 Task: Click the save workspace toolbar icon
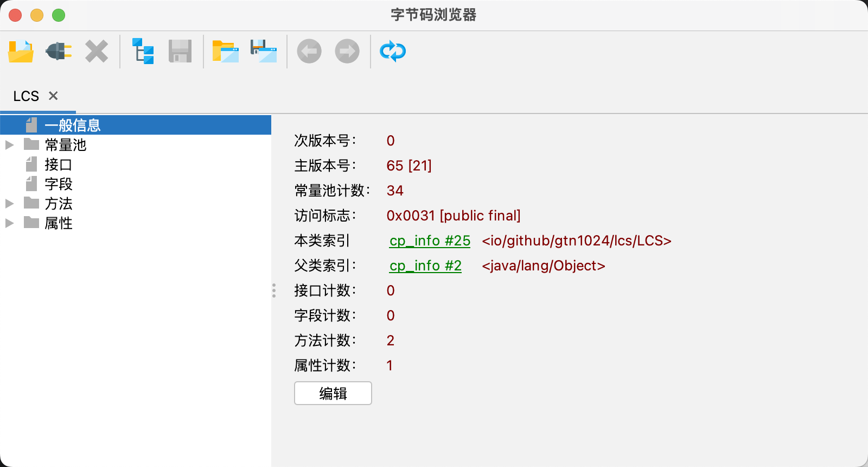264,52
